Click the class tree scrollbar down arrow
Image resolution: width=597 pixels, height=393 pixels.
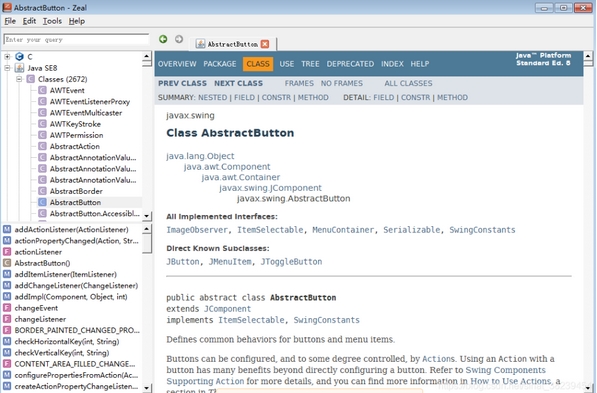tap(147, 216)
